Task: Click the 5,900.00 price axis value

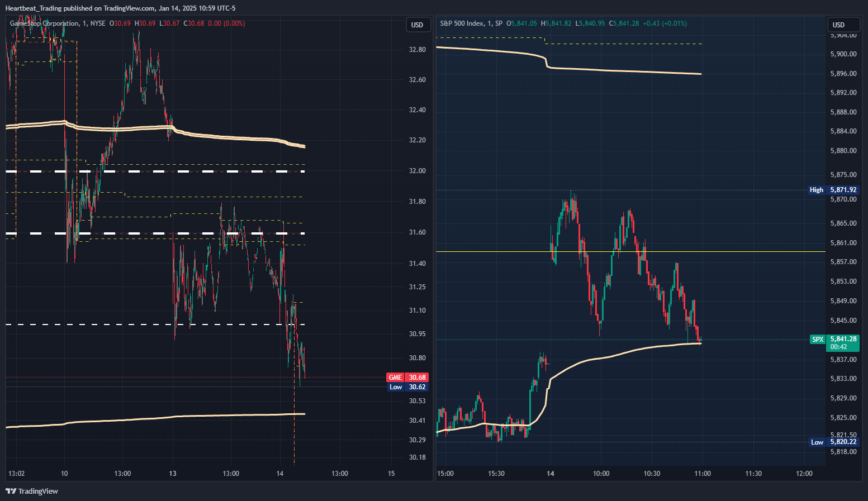Action: (x=843, y=54)
